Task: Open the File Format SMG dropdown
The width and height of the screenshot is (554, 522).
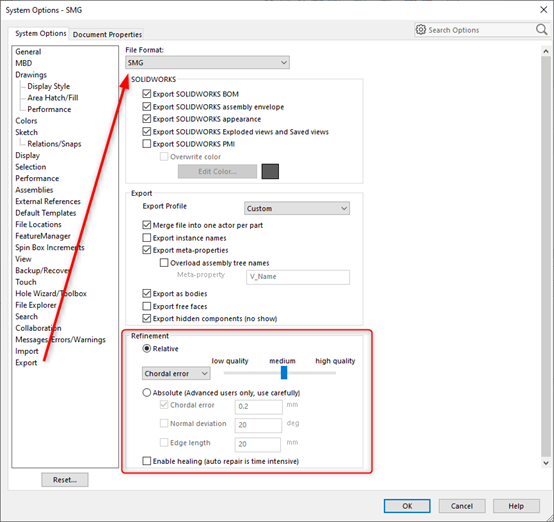Action: [207, 63]
